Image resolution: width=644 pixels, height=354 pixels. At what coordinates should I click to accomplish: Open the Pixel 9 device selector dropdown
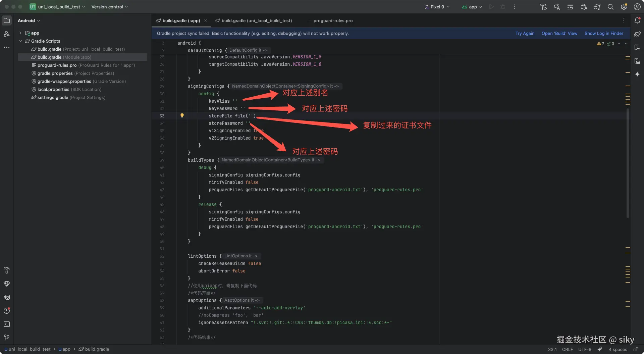(437, 7)
